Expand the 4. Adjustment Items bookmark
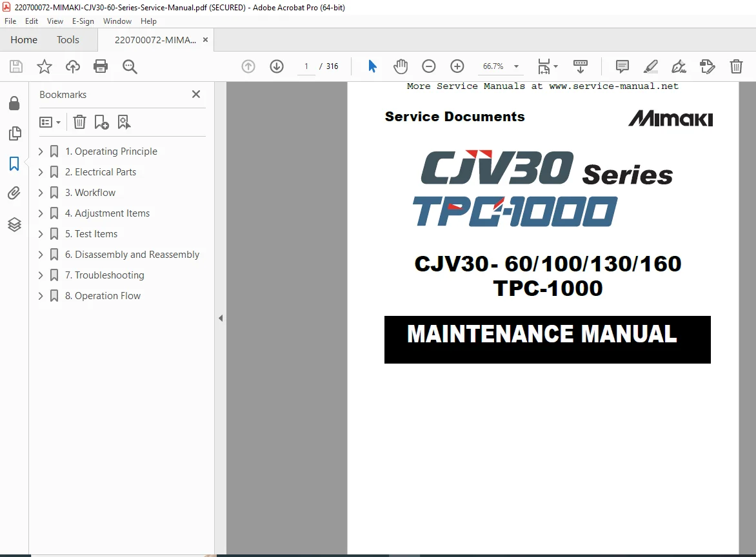 point(41,213)
